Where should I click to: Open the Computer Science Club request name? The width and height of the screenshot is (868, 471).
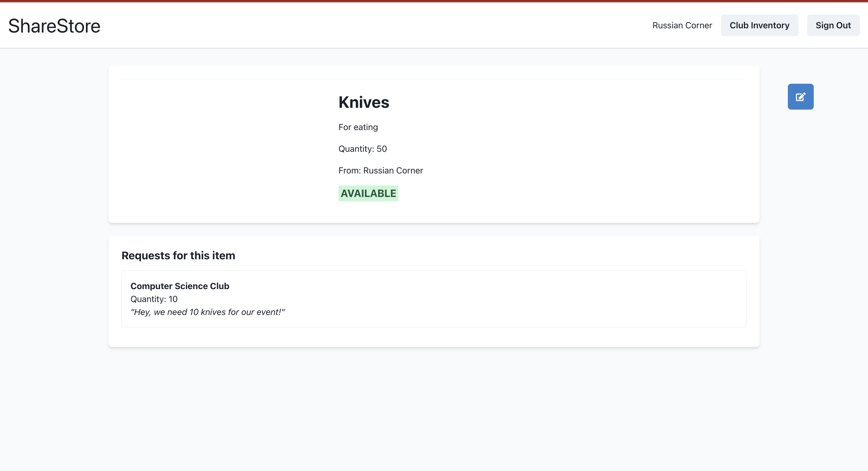pos(180,286)
